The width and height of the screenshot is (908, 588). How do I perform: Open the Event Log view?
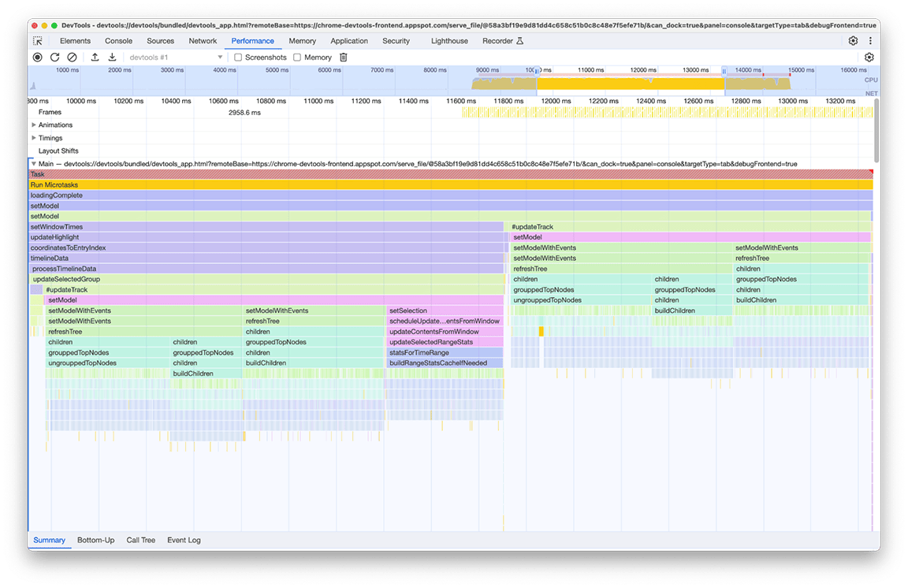coord(183,540)
